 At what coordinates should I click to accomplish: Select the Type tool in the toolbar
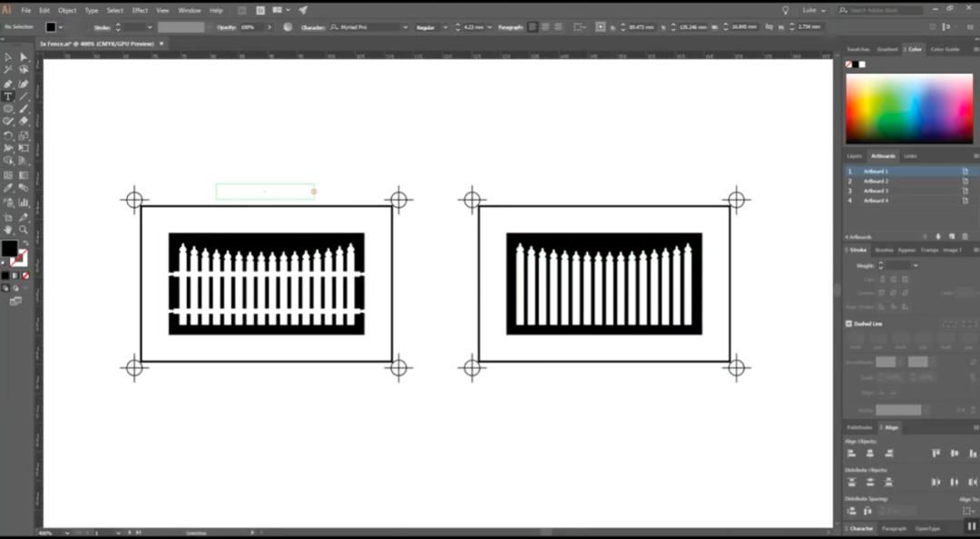[8, 96]
